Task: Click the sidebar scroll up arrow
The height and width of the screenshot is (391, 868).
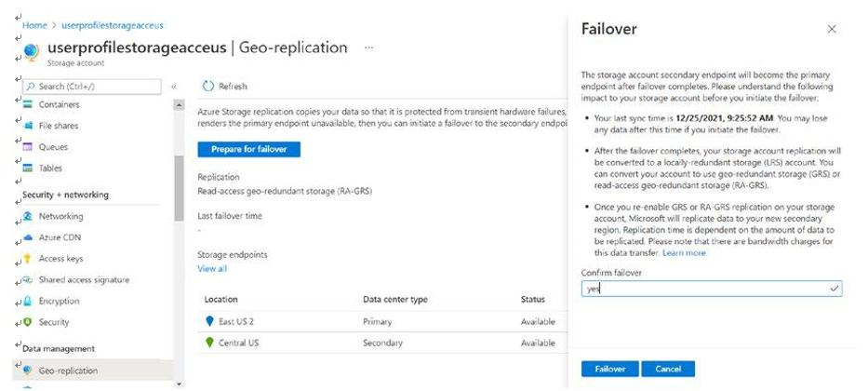Action: coord(179,104)
